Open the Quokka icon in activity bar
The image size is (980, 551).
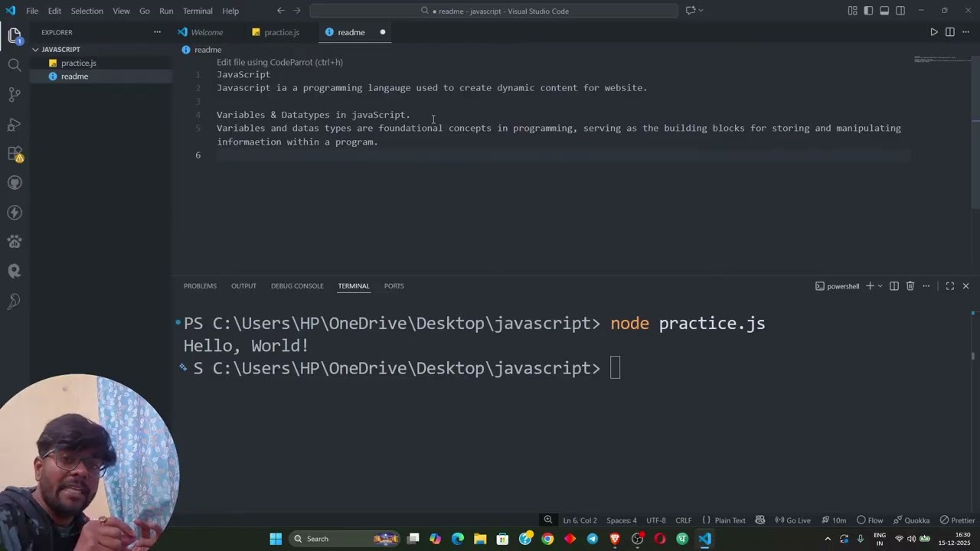click(x=14, y=272)
